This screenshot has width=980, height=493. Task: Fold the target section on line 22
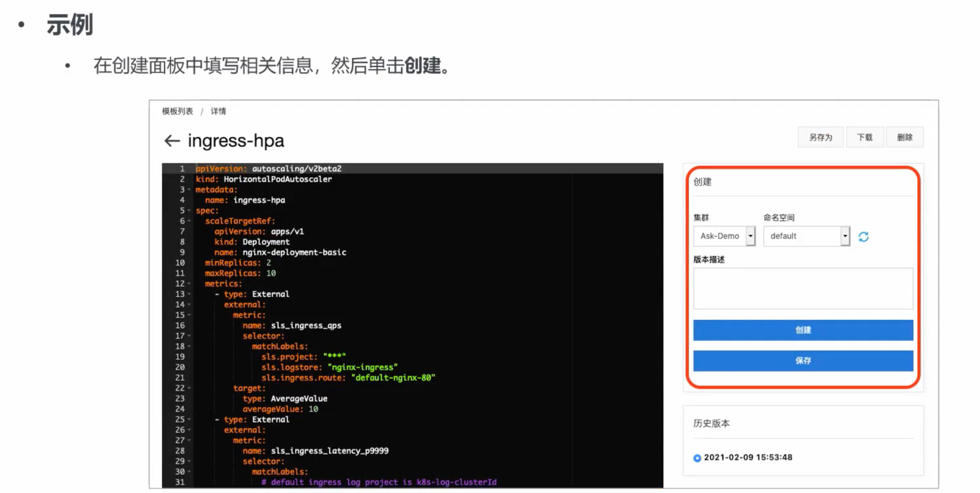point(189,388)
